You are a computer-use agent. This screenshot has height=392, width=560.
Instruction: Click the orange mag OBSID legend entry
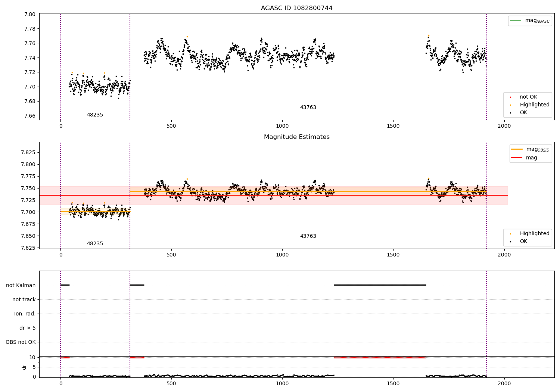(531, 149)
